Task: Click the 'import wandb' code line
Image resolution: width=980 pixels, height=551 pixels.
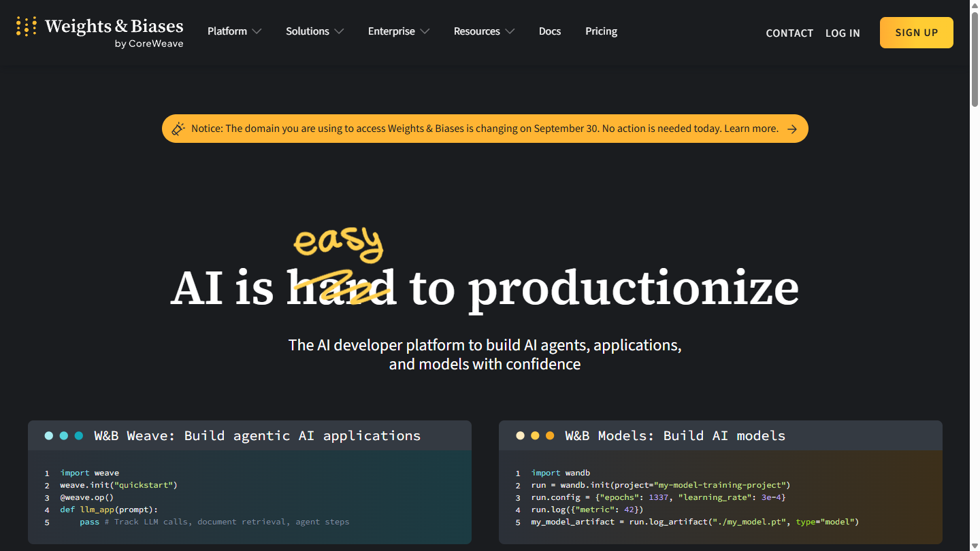Action: (x=561, y=473)
